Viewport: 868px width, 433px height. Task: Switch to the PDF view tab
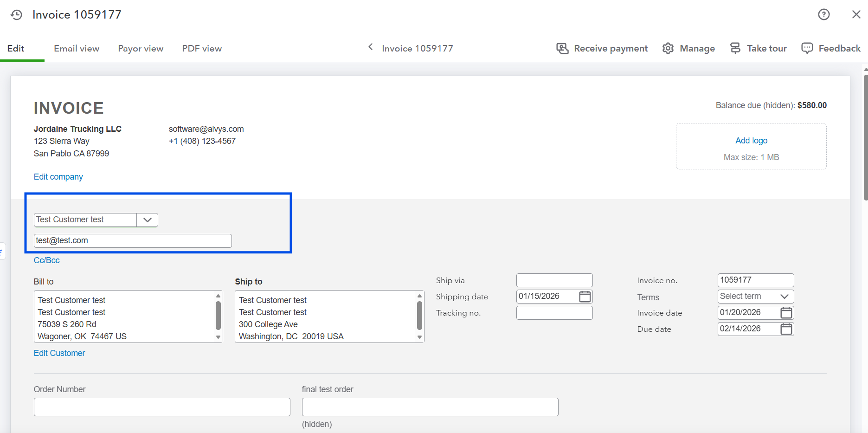[x=202, y=48]
